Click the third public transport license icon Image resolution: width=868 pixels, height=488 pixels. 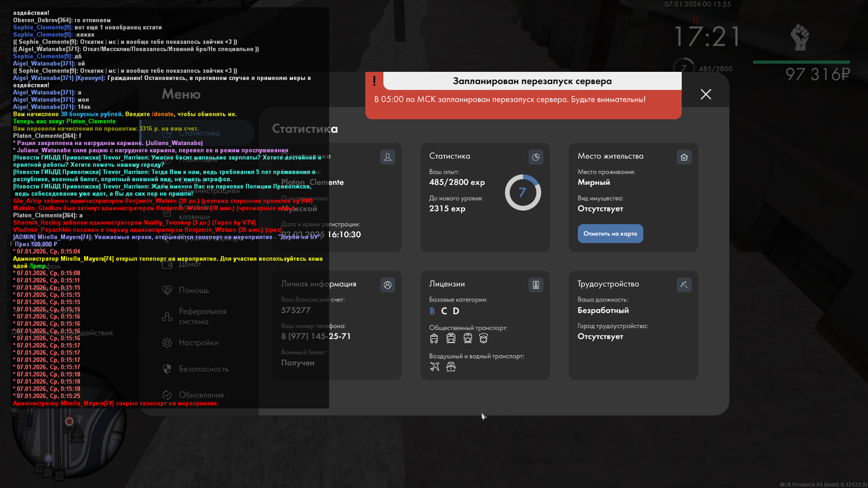467,338
